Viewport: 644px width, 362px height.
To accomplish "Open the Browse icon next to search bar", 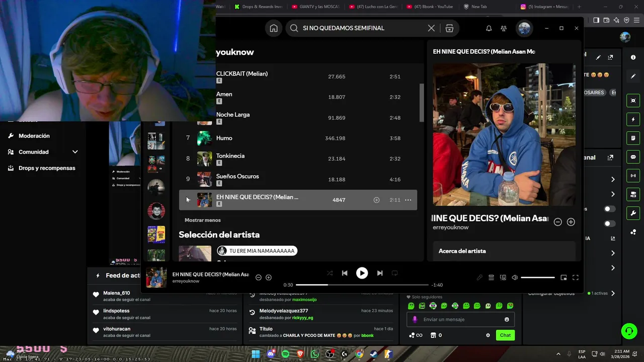I will tap(449, 28).
